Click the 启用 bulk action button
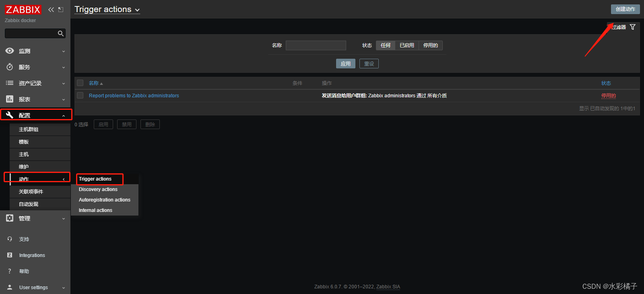644x294 pixels. pyautogui.click(x=103, y=124)
